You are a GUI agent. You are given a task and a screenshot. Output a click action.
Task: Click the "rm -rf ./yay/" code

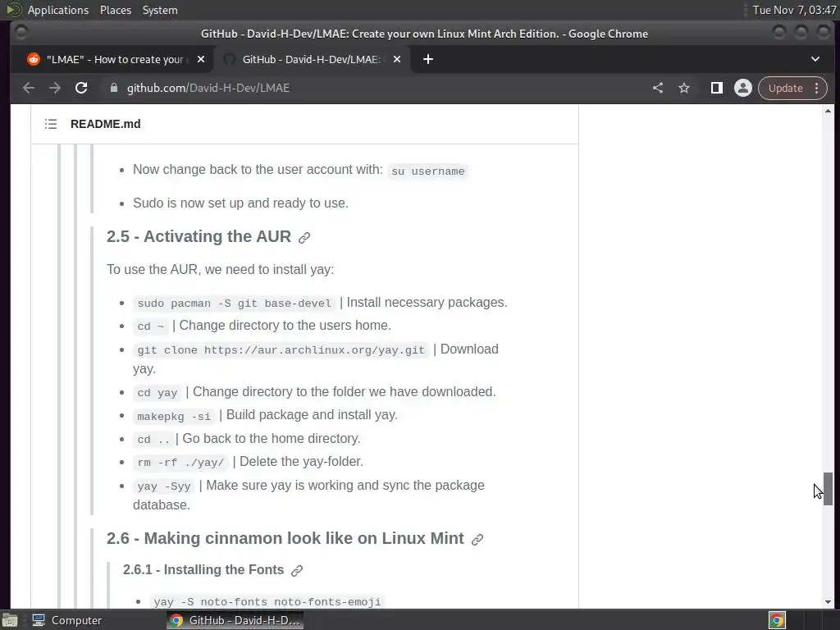point(180,463)
